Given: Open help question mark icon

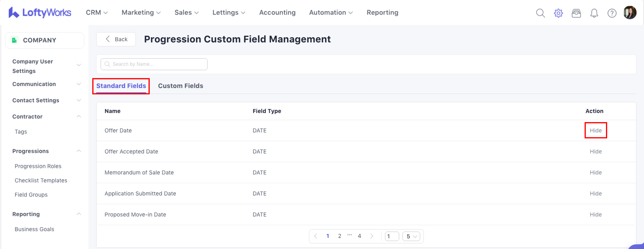Looking at the screenshot, I should coord(612,13).
